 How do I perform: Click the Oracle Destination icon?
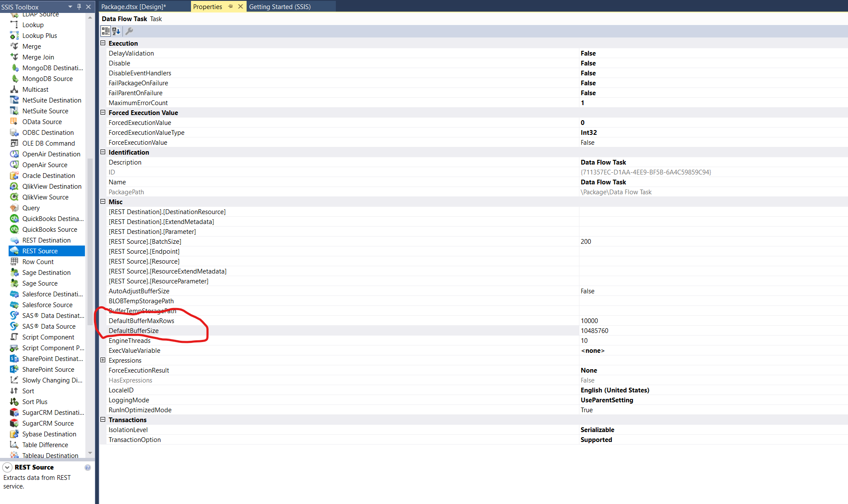tap(14, 176)
